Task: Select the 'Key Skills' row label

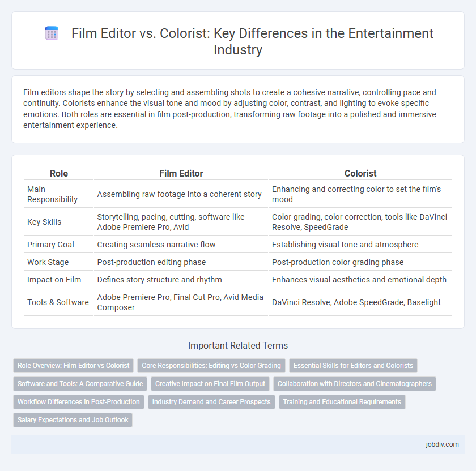Action: [x=58, y=222]
